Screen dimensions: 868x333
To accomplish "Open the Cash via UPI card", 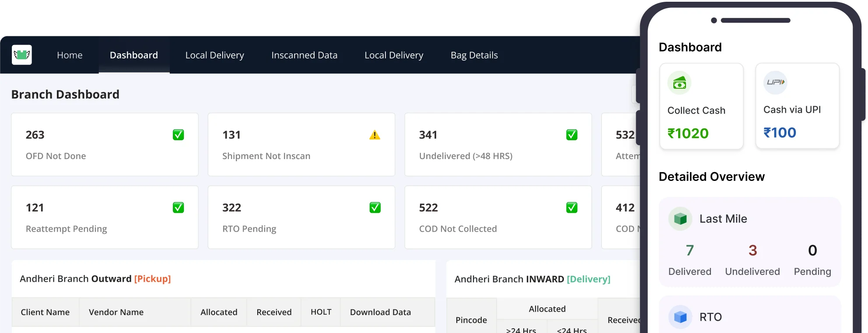I will pyautogui.click(x=797, y=106).
